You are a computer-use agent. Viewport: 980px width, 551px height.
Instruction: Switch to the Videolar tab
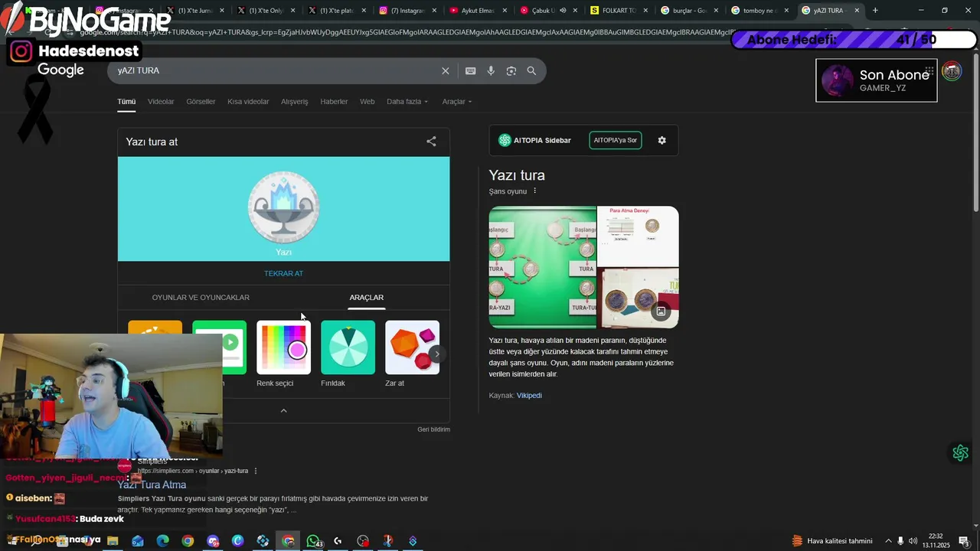click(x=161, y=102)
